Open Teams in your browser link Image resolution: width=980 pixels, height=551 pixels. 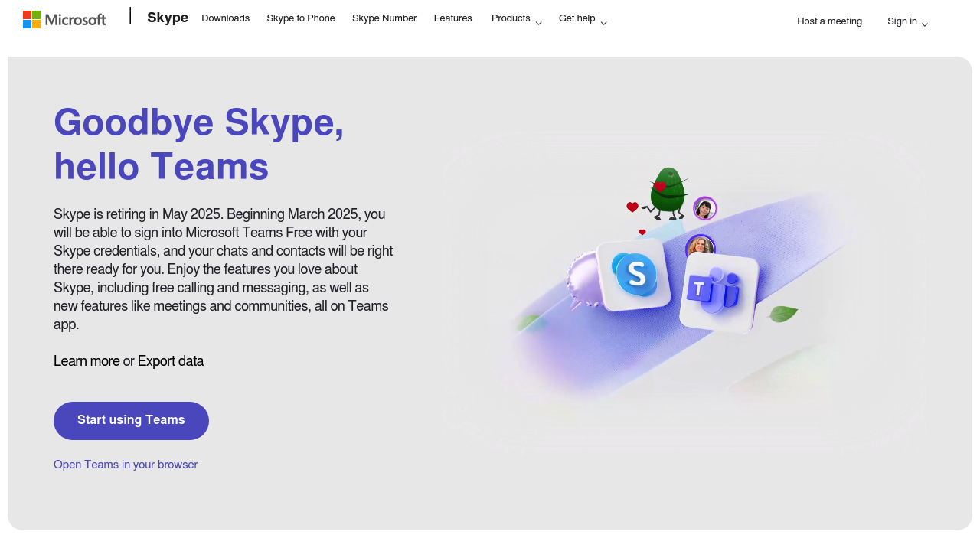126,465
